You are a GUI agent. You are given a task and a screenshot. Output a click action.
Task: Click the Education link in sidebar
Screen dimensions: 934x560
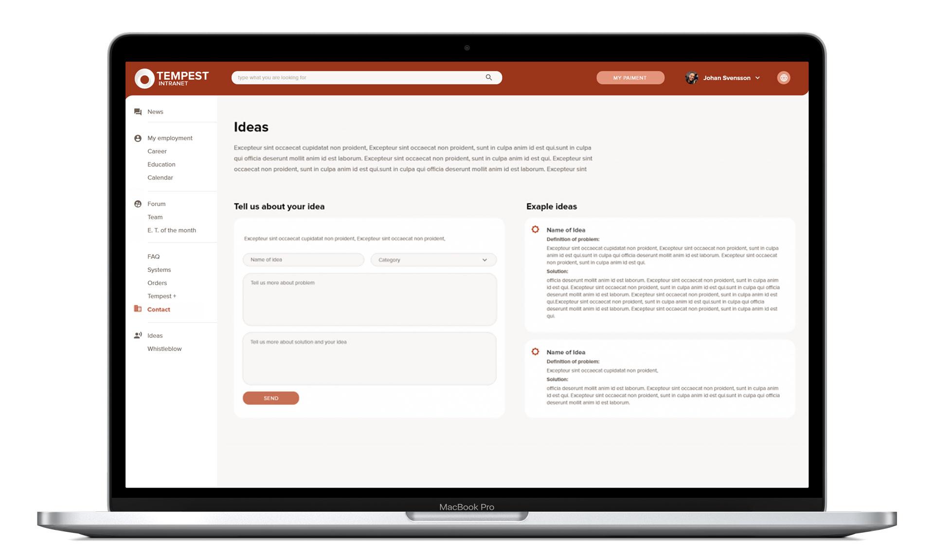161,164
